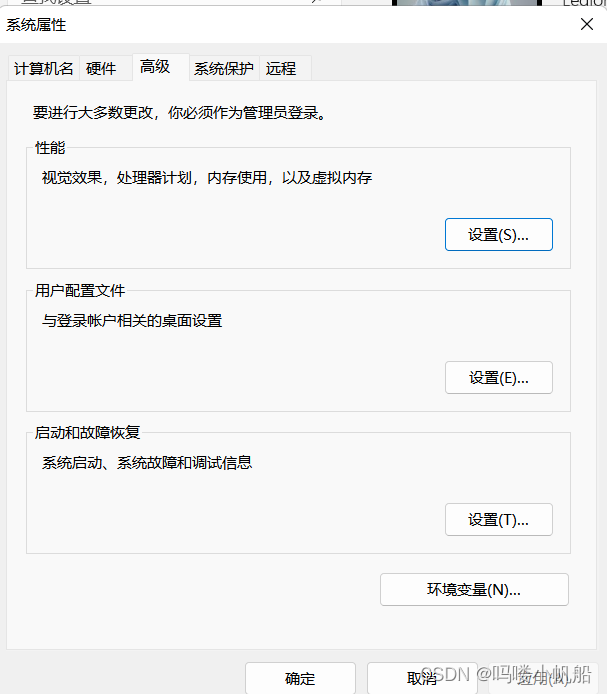The image size is (607, 694).
Task: Click the administrator login notice text
Action: tap(180, 113)
